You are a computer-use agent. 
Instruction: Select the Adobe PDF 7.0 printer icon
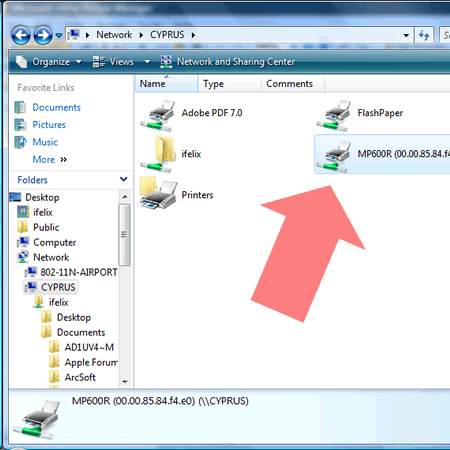pyautogui.click(x=158, y=116)
